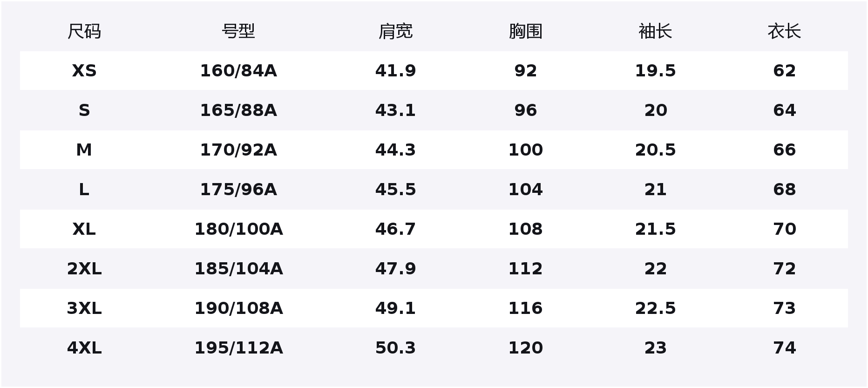
Task: Click the 185/104A cell
Action: [238, 269]
